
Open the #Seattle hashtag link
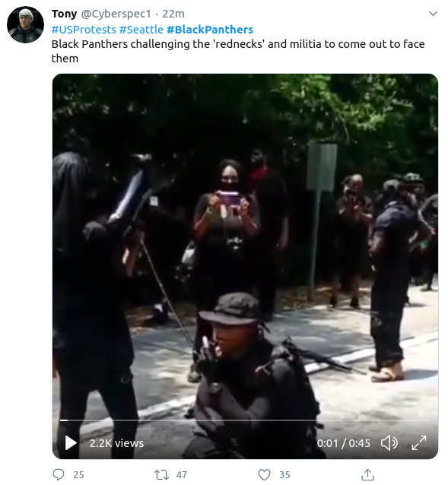click(141, 30)
